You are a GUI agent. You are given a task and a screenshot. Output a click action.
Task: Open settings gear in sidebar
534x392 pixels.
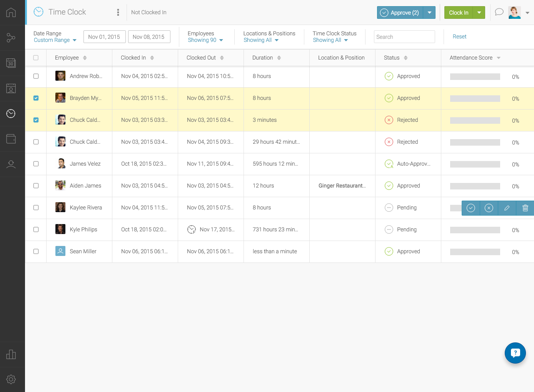(x=11, y=379)
